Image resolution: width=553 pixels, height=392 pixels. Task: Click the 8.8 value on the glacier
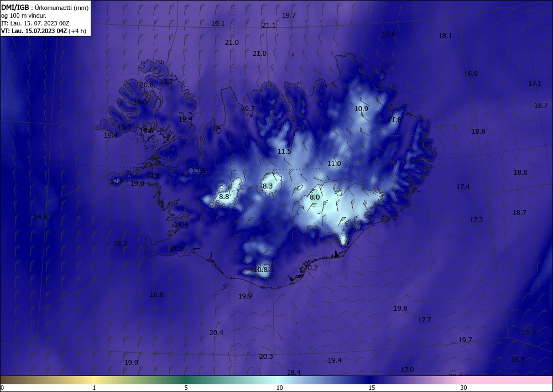click(x=224, y=197)
